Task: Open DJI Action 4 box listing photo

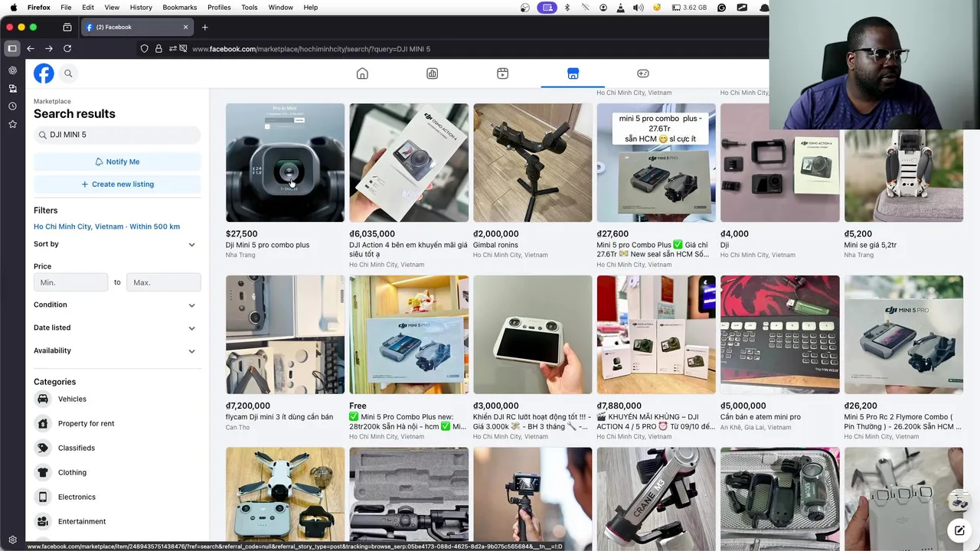Action: coord(409,162)
